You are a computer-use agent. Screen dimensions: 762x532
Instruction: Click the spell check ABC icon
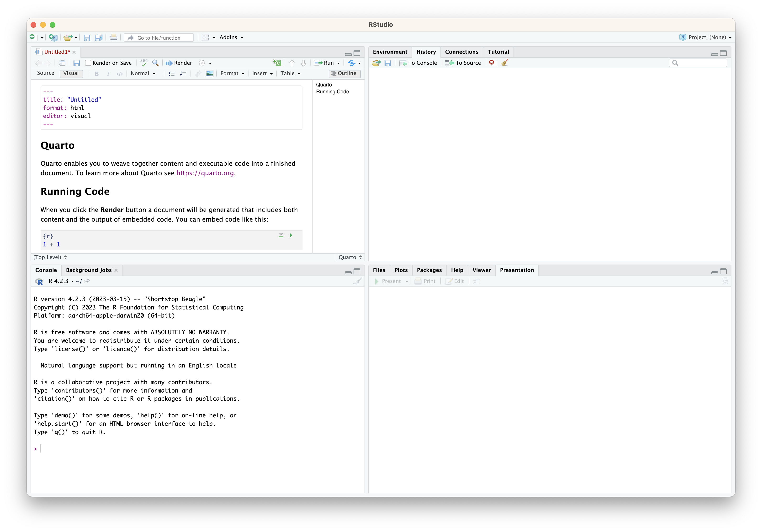(x=144, y=63)
